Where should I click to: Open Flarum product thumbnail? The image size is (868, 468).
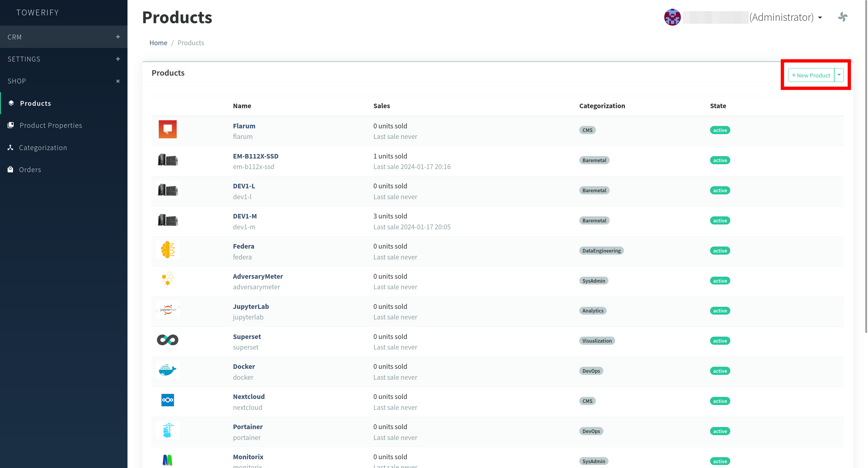(x=168, y=129)
